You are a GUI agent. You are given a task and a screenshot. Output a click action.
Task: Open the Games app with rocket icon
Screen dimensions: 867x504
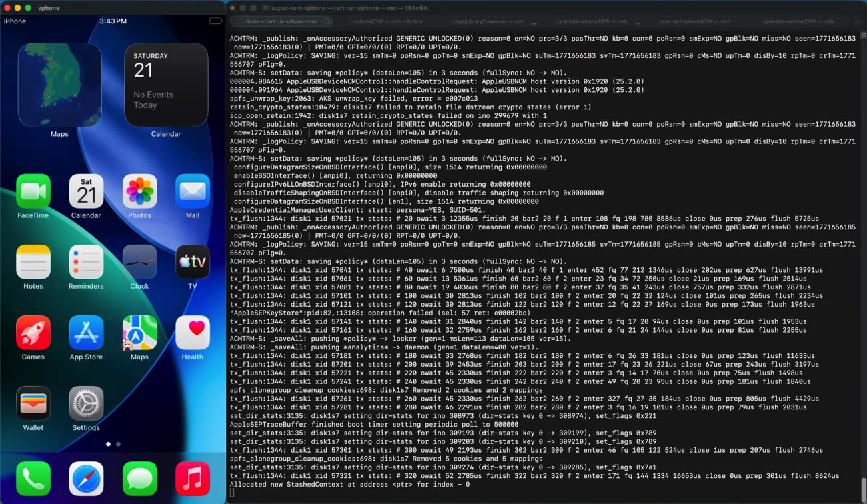33,333
